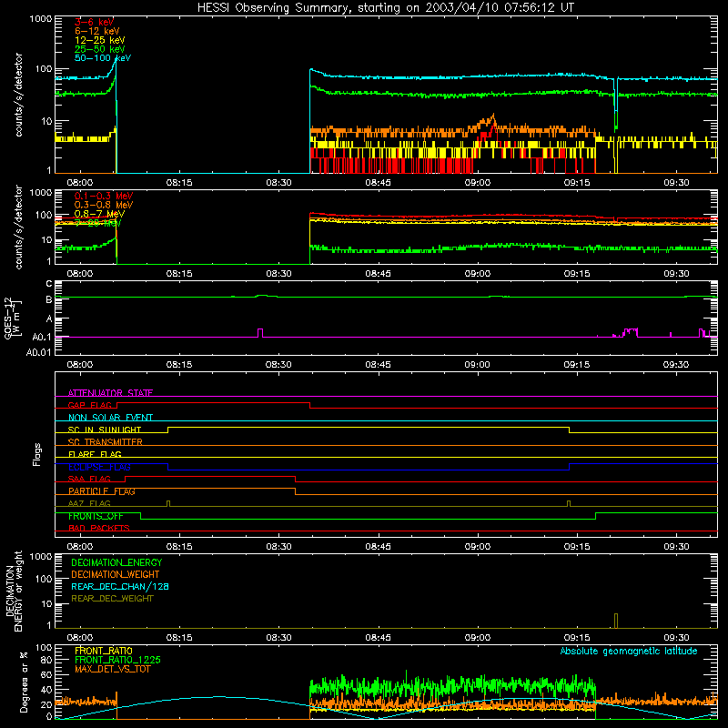Click the GOES-12 axis label

(x=12, y=318)
